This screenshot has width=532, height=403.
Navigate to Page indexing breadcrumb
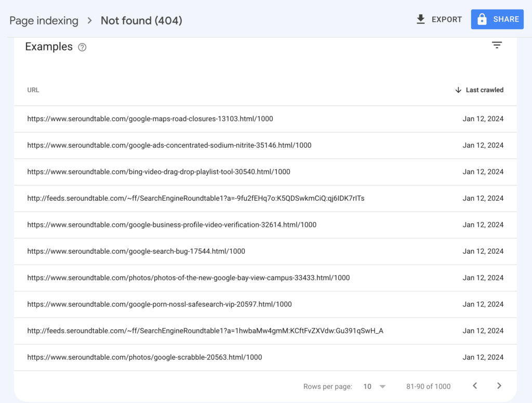point(44,21)
